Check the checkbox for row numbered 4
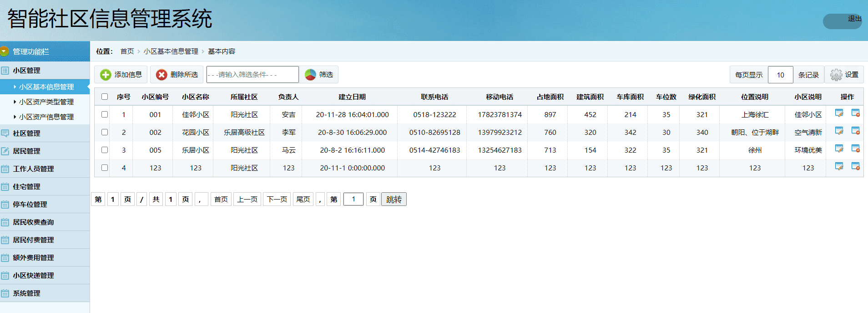 pos(105,168)
